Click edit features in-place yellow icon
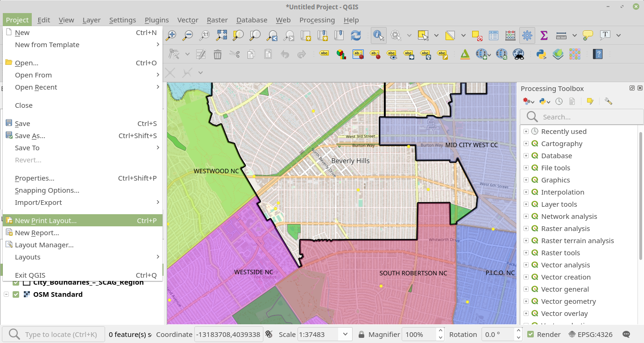Viewport: 644px width, 343px height. tap(590, 101)
